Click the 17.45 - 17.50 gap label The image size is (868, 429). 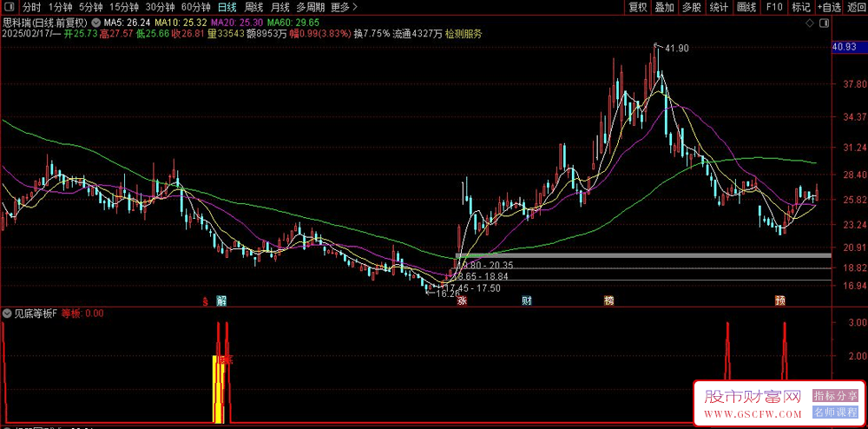(x=472, y=287)
